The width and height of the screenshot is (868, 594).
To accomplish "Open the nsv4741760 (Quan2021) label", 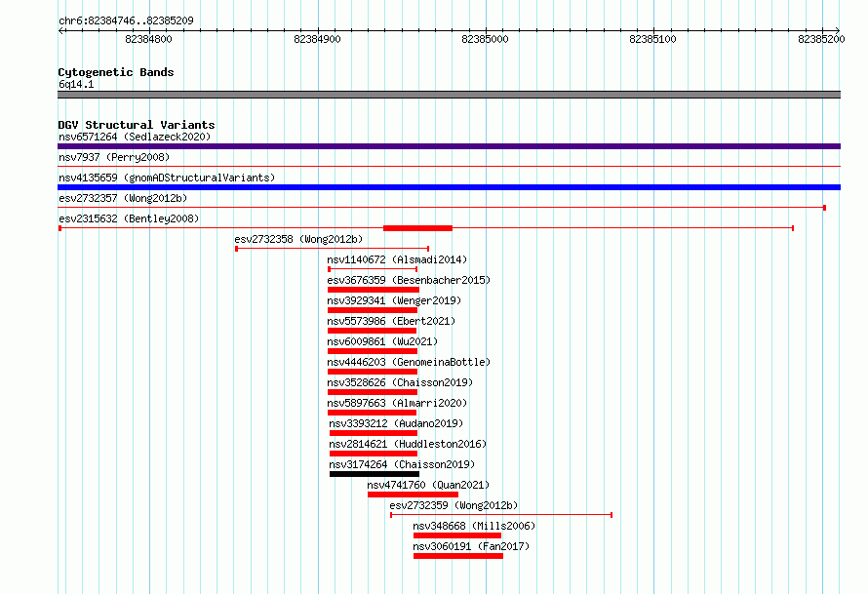I will click(428, 485).
